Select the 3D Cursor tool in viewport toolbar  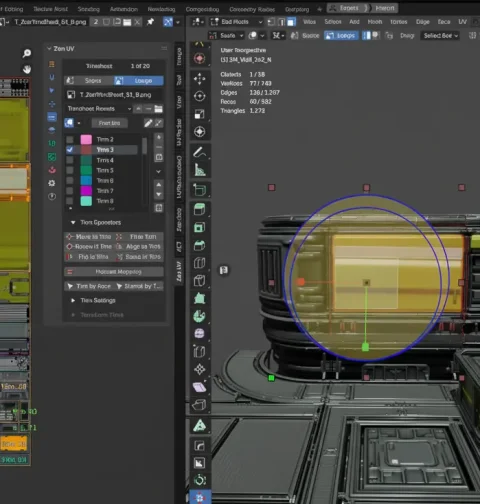click(x=199, y=59)
